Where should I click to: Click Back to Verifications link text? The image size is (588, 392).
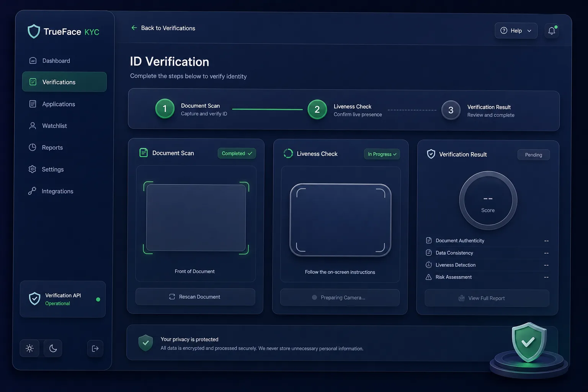click(x=168, y=28)
